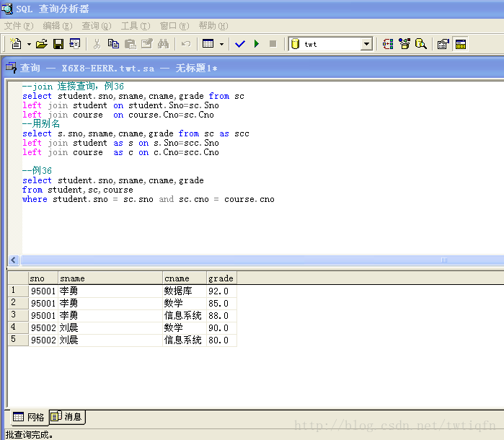Click the Object Browser icon
This screenshot has height=440, width=504.
(x=404, y=44)
